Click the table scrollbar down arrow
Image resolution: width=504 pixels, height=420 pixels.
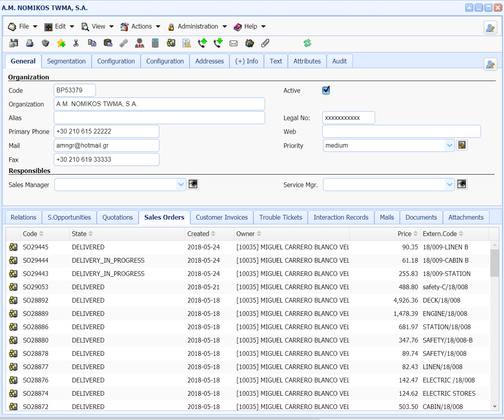pyautogui.click(x=495, y=406)
